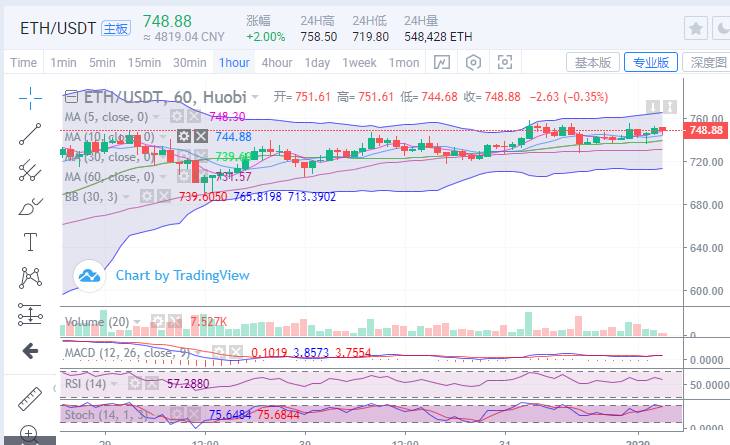Click the 548,428 ETH volume value
Viewport: 730px width, 445px height.
click(438, 37)
